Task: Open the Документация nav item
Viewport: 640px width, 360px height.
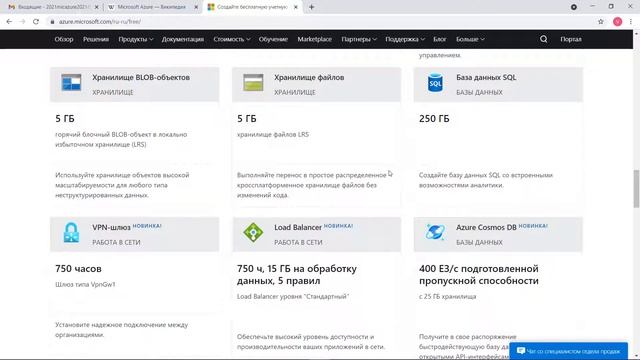Action: pyautogui.click(x=182, y=39)
